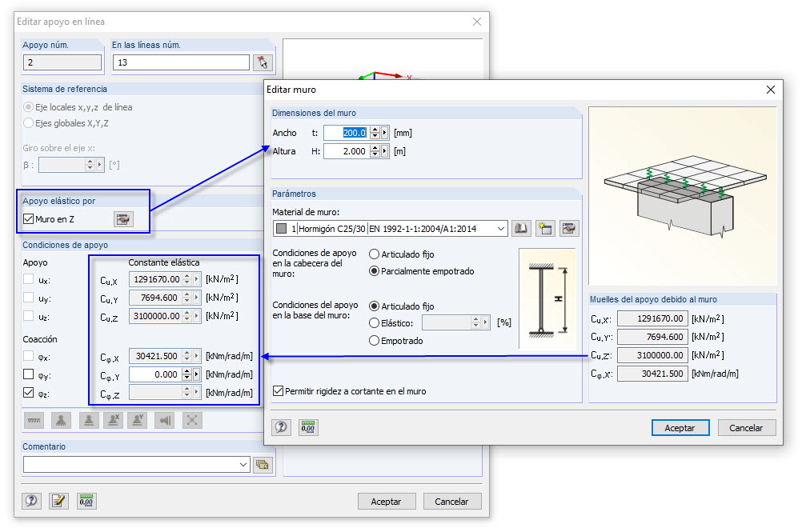802x532 pixels.
Task: Expand Ancho t value arrow menu
Action: [x=385, y=133]
